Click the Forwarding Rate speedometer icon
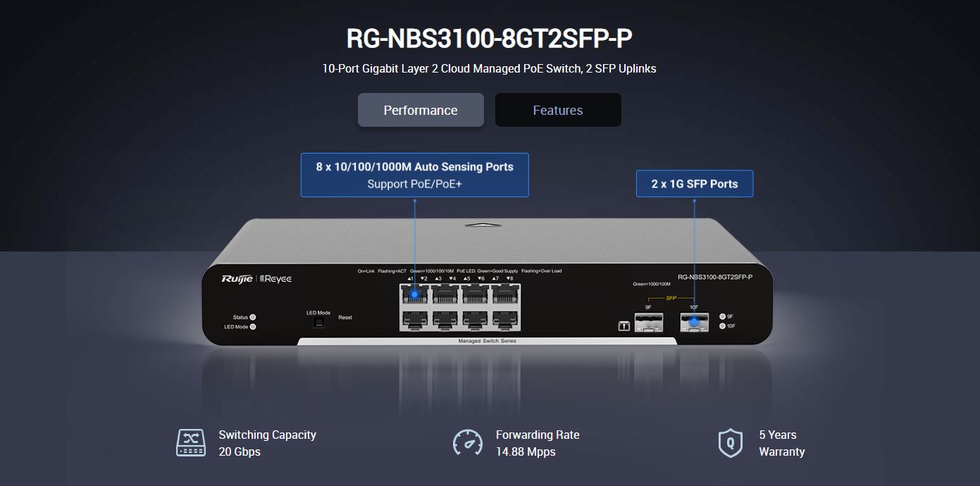The height and width of the screenshot is (486, 980). (x=467, y=443)
